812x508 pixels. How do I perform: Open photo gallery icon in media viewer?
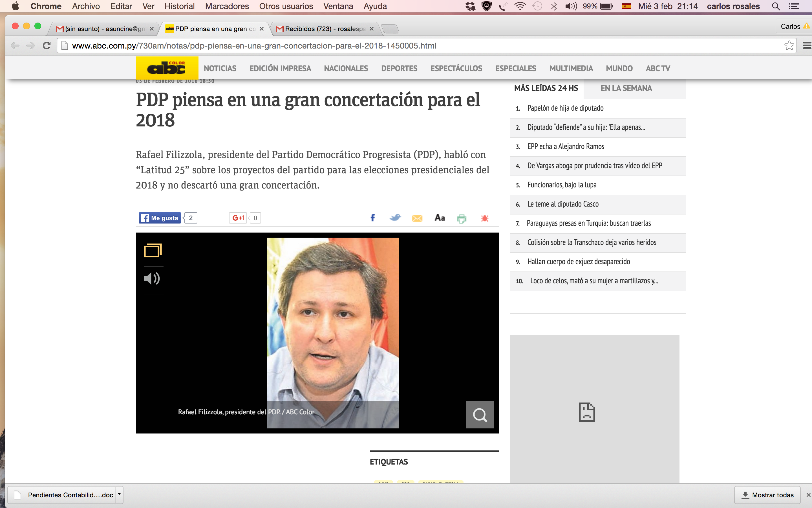pos(153,250)
